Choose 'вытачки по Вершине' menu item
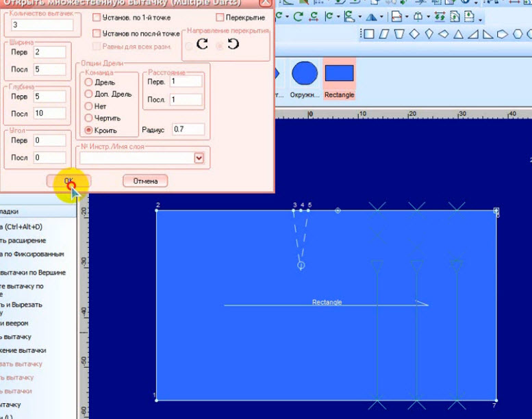Image resolution: width=532 pixels, height=419 pixels. pos(33,272)
